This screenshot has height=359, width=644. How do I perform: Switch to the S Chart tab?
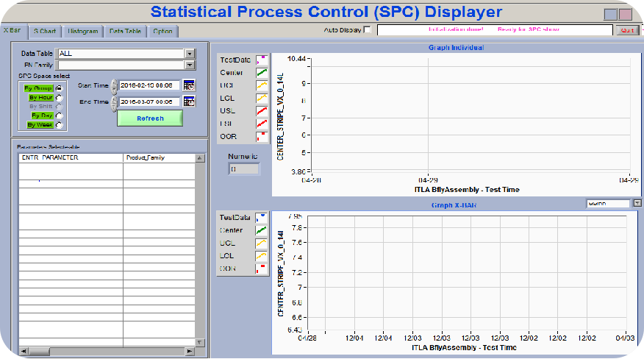tap(45, 32)
